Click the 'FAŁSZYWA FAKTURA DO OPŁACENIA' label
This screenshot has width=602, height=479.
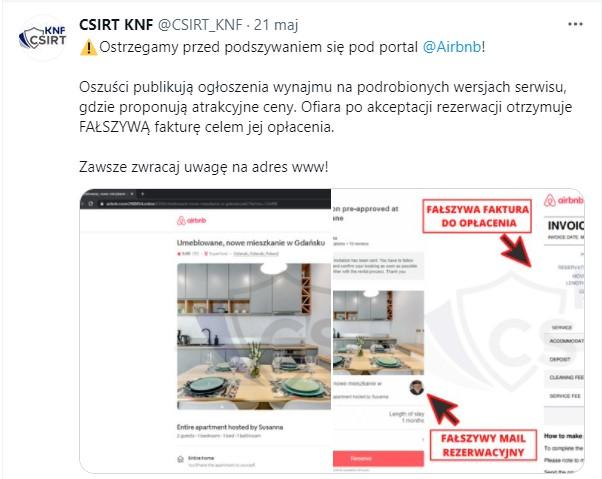coord(477,216)
